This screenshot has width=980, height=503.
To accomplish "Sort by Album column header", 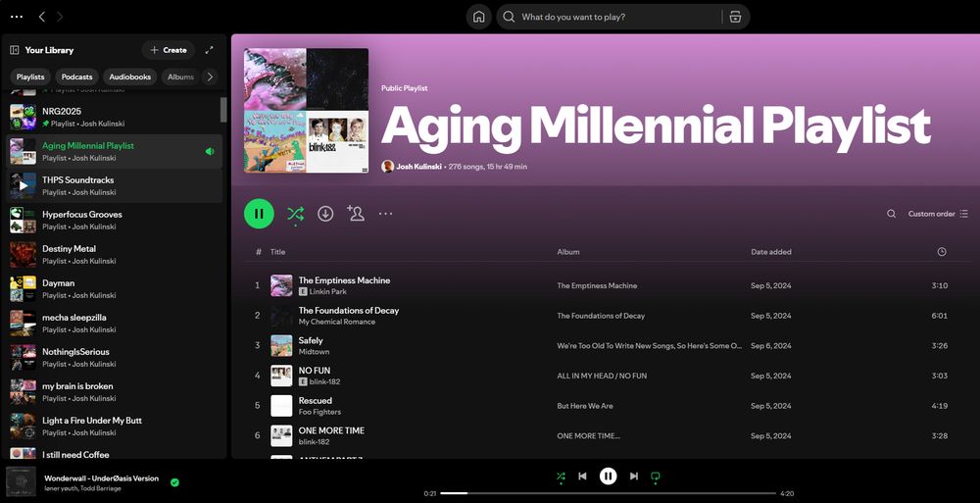I will coord(568,252).
